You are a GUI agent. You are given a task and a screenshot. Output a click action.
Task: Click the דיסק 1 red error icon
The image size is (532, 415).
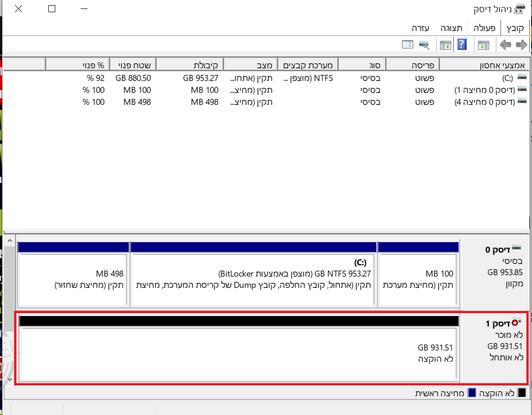click(x=516, y=322)
